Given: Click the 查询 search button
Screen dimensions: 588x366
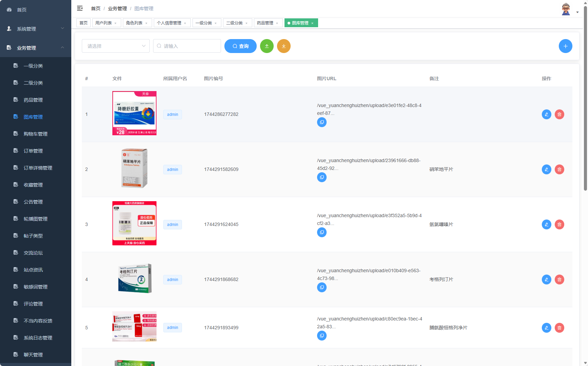Looking at the screenshot, I should click(240, 46).
